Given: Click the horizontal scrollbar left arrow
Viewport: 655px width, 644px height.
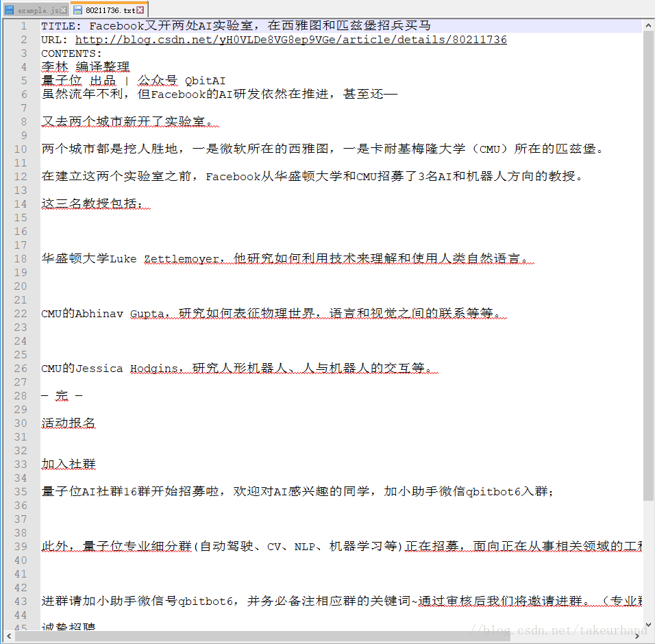Looking at the screenshot, I should click(x=9, y=636).
